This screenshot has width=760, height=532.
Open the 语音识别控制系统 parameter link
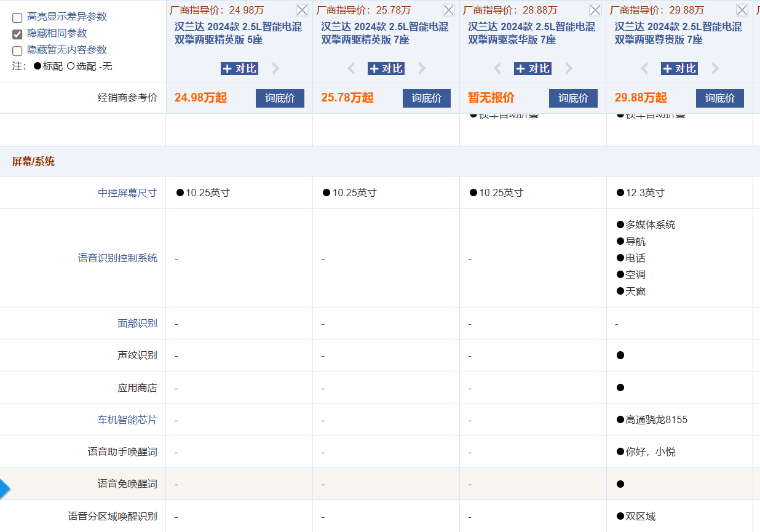(117, 258)
